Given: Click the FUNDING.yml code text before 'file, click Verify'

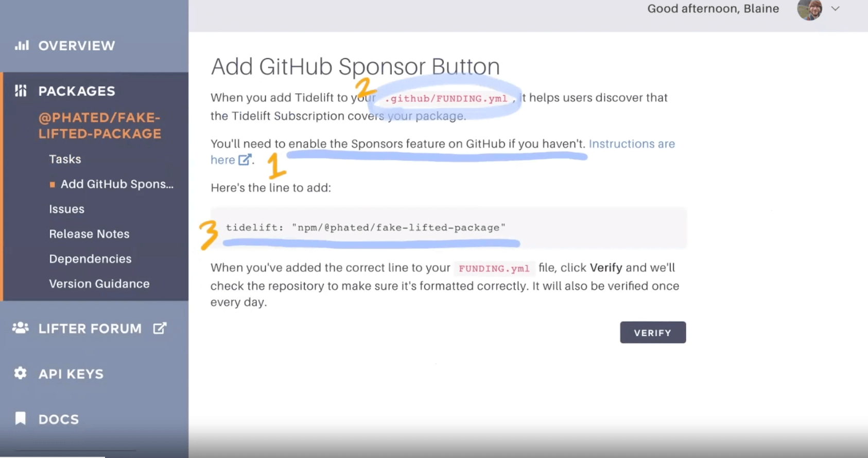Looking at the screenshot, I should 494,268.
